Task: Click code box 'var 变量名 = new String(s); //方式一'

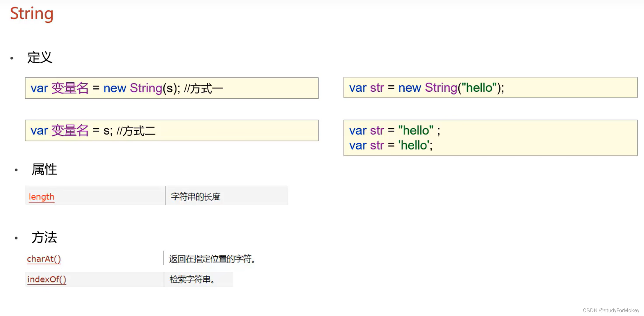Action: pyautogui.click(x=172, y=88)
